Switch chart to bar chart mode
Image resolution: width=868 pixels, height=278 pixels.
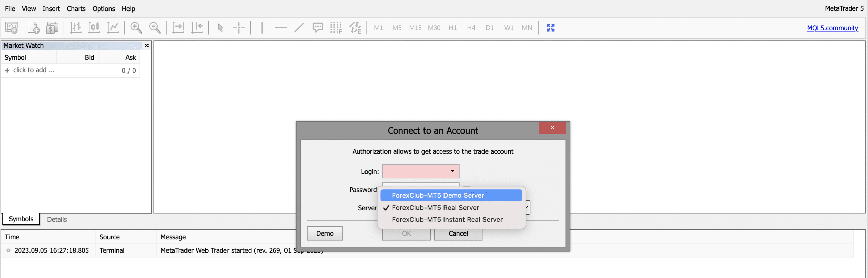(76, 28)
